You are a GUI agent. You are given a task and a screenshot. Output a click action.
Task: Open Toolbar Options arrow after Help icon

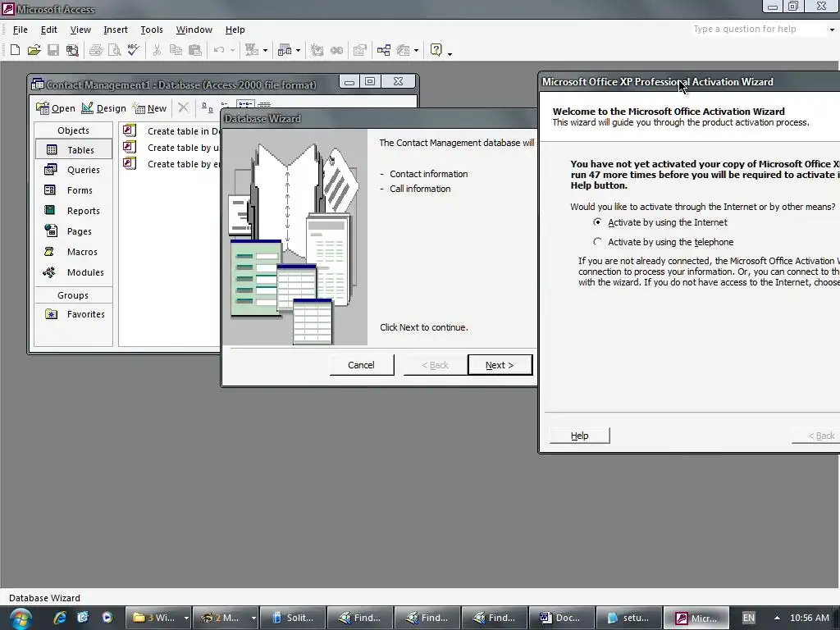click(450, 53)
